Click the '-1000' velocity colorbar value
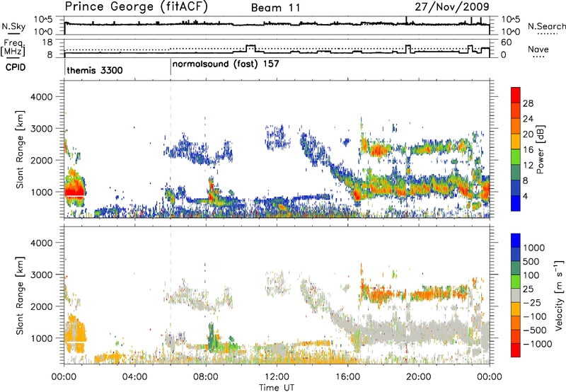 (537, 344)
